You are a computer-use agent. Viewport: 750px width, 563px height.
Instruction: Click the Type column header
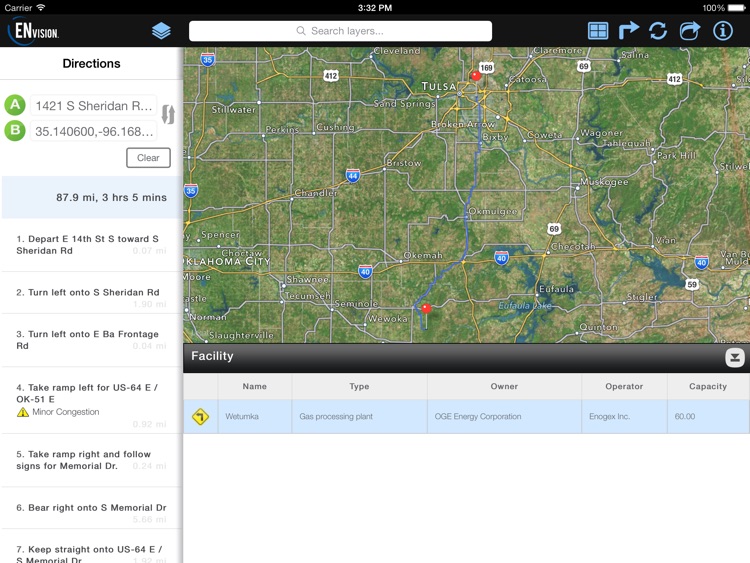click(x=359, y=386)
